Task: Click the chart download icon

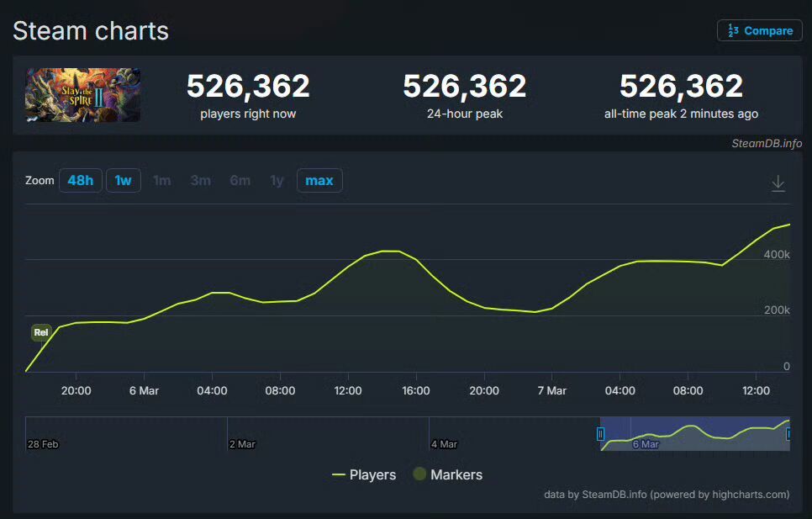Action: click(x=778, y=183)
